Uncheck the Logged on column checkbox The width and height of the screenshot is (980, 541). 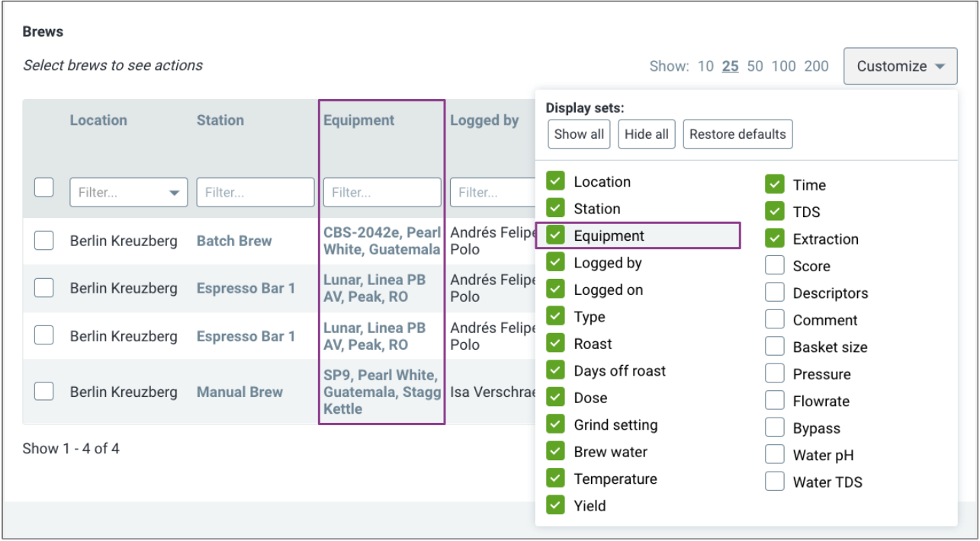(555, 290)
